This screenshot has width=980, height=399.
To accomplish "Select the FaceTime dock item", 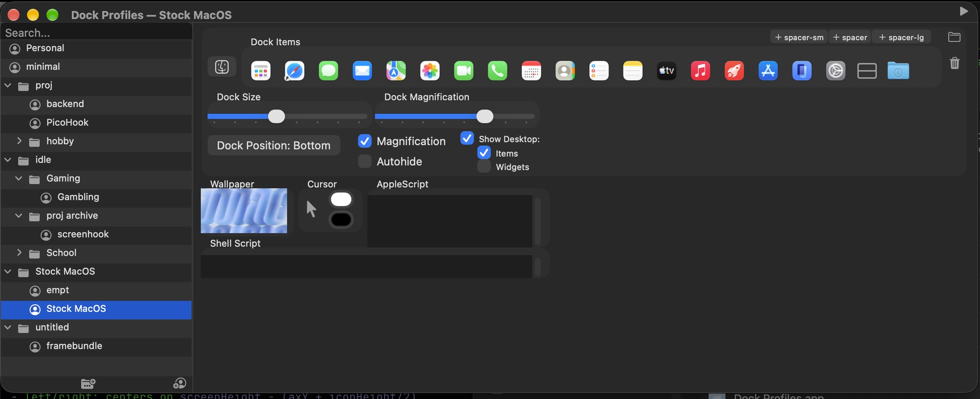I will pyautogui.click(x=464, y=71).
